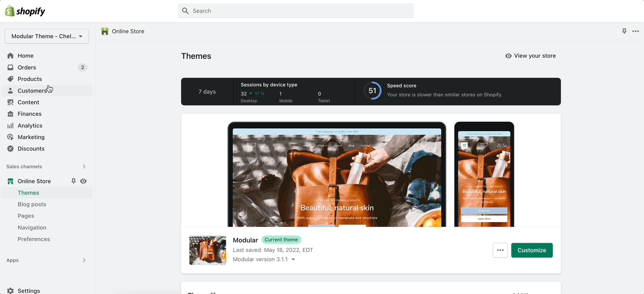644x294 pixels.
Task: Click View your store link
Action: 531,56
